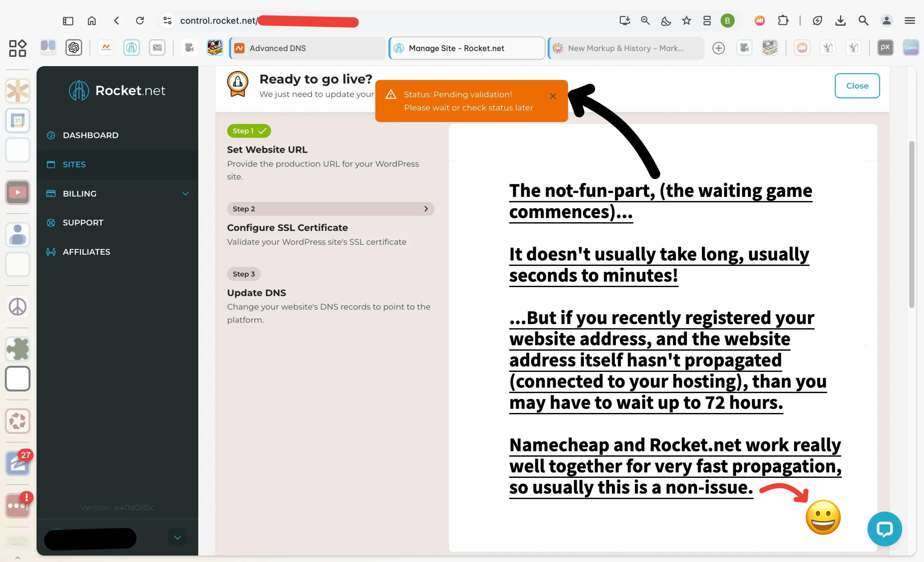Viewport: 924px width, 562px height.
Task: Open the Support page
Action: point(83,222)
